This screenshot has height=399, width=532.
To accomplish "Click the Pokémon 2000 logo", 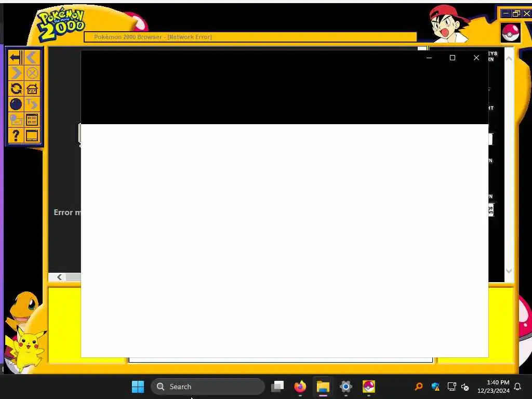I will (61, 25).
